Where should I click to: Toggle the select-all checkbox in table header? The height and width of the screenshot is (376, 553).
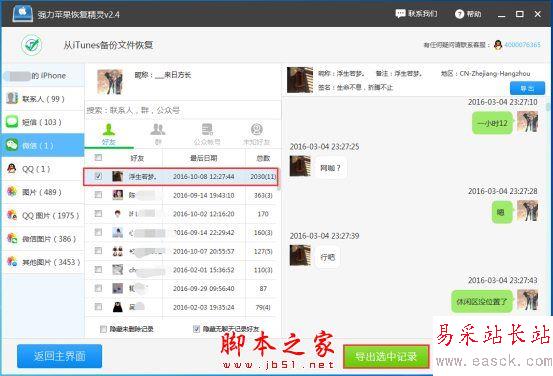[98, 158]
